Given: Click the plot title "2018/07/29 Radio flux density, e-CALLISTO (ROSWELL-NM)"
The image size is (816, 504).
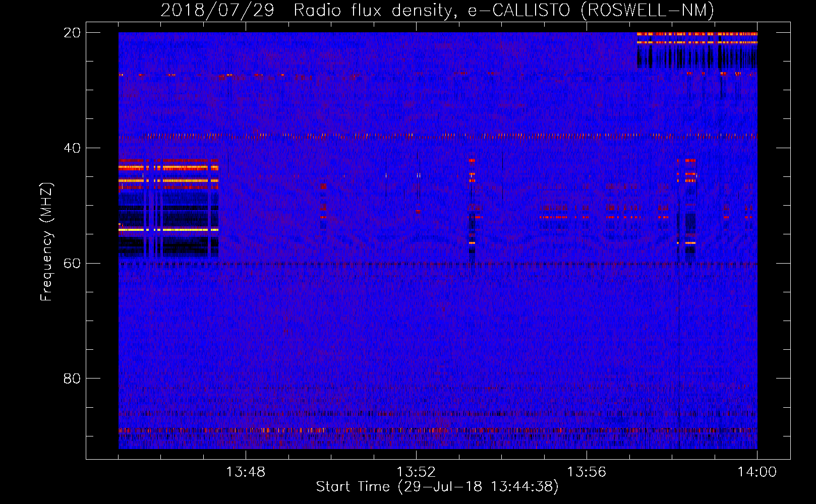Looking at the screenshot, I should (437, 10).
